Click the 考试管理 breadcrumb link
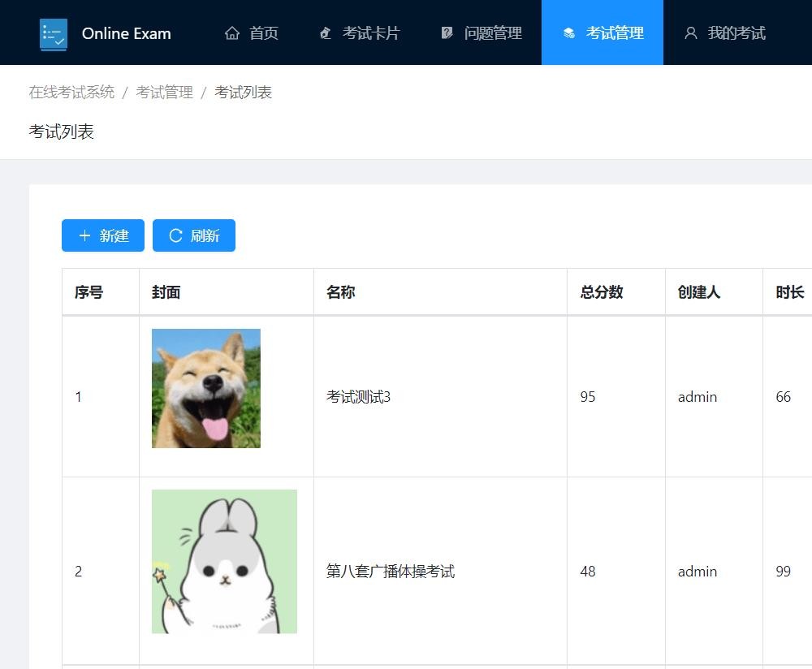Image resolution: width=812 pixels, height=669 pixels. click(x=164, y=93)
